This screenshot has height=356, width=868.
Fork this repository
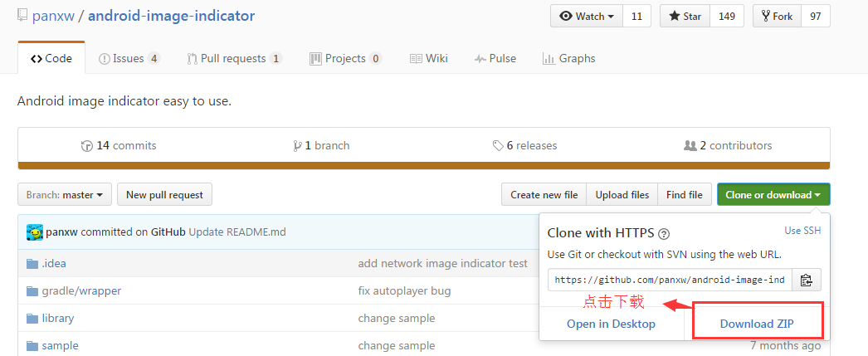coord(776,17)
